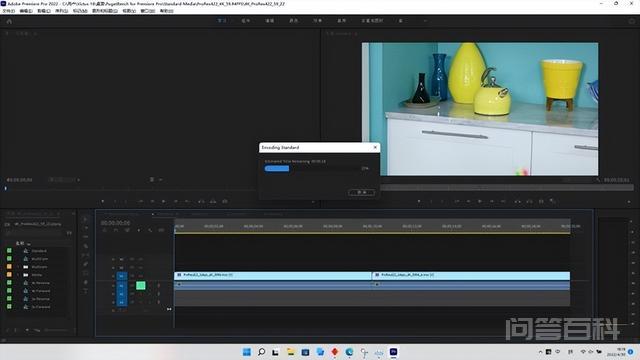Viewport: 640px width, 360px height.
Task: Click Name column sort arrow in Project panel
Action: (x=29, y=244)
